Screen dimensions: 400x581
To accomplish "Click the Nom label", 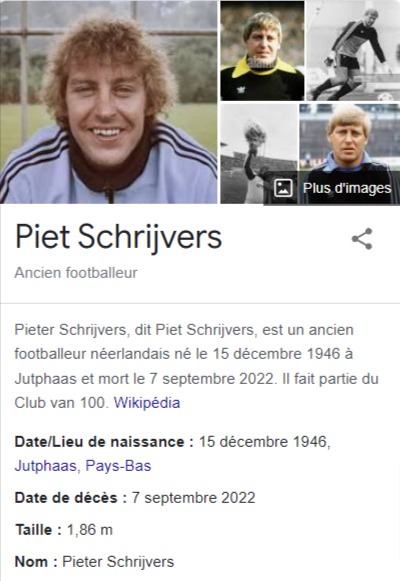I will 36,562.
